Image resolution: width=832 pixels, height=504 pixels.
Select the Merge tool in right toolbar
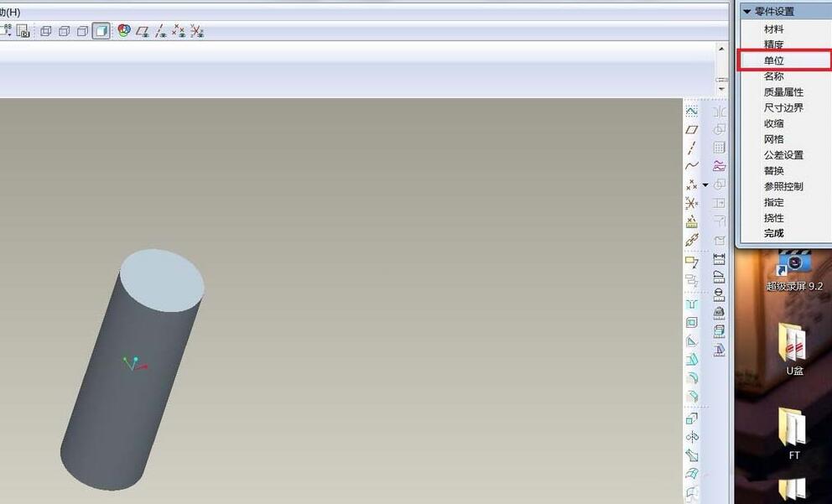tap(719, 129)
